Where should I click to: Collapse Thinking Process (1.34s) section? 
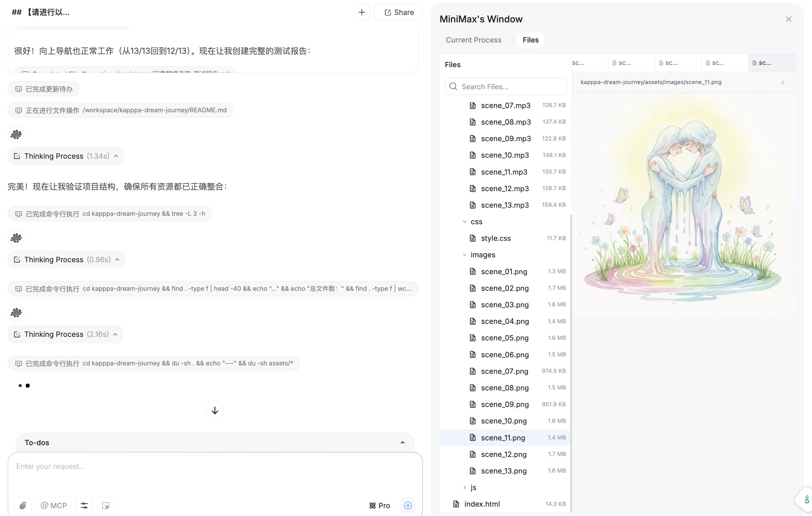click(116, 156)
